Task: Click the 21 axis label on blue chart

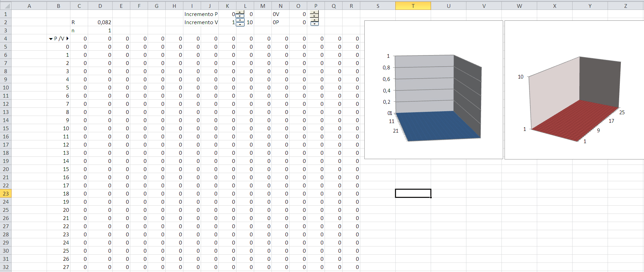Action: coord(395,131)
